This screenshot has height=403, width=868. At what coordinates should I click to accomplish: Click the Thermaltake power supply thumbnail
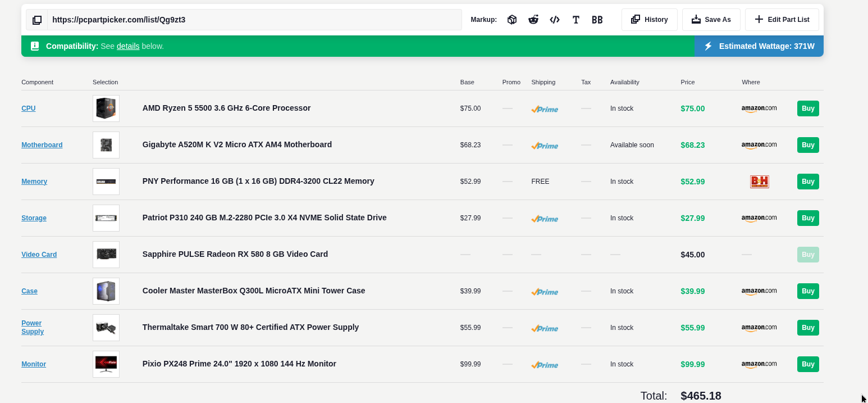point(106,328)
